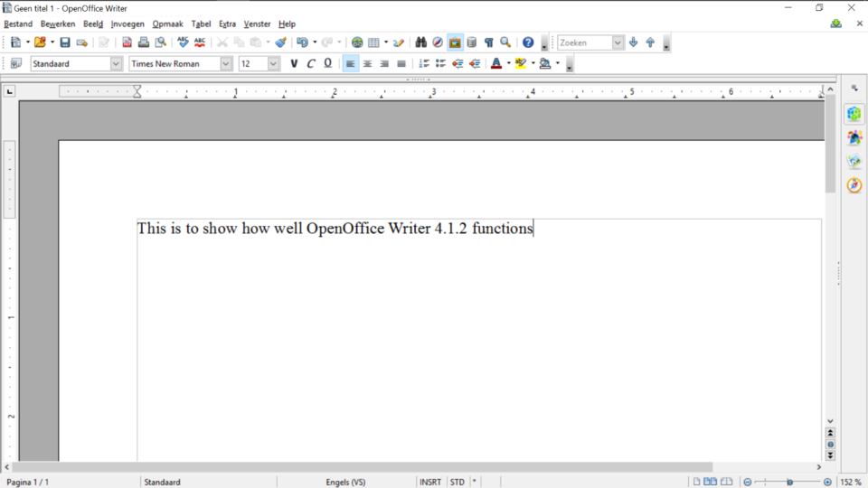Turn on numbered list
The width and height of the screenshot is (868, 488).
click(423, 63)
